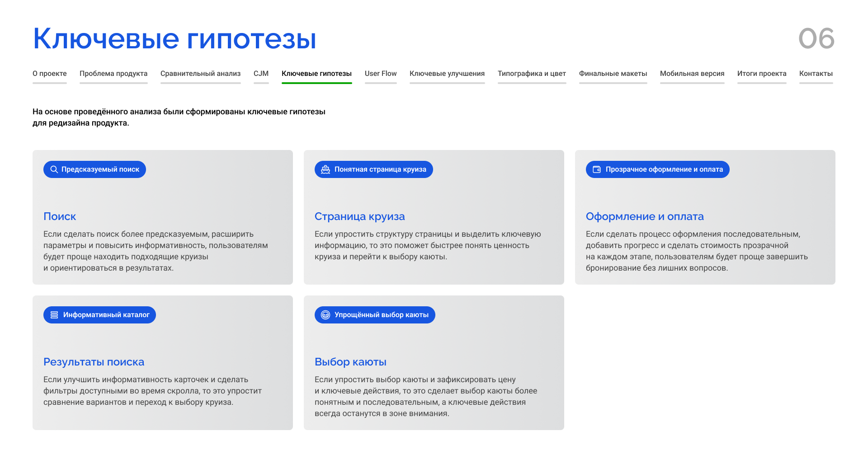Viewport: 868px width, 459px height.
Task: Open the User Flow tab
Action: click(x=381, y=74)
